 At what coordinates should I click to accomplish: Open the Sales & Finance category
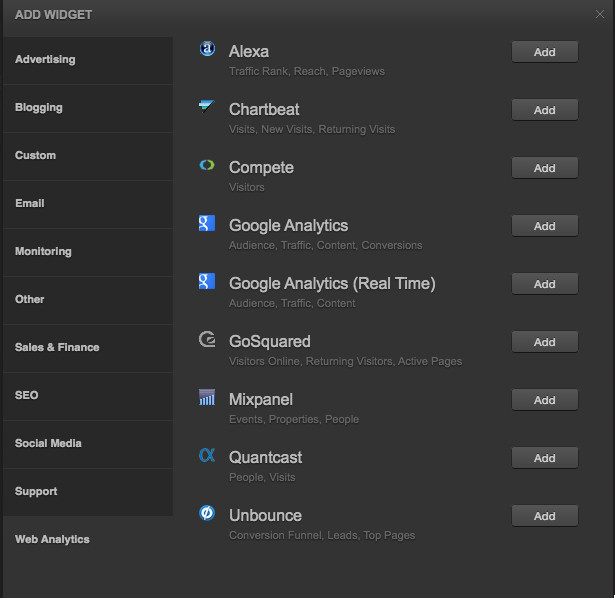[88, 348]
